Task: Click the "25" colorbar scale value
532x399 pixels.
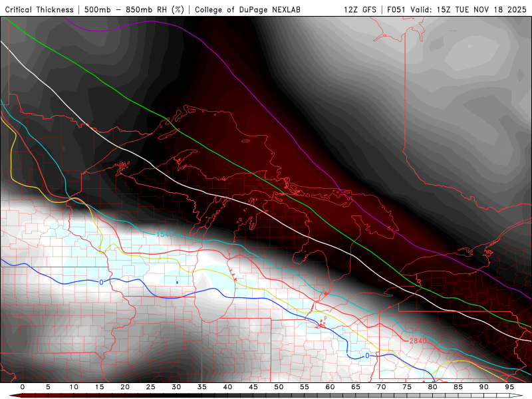Action: 151,387
